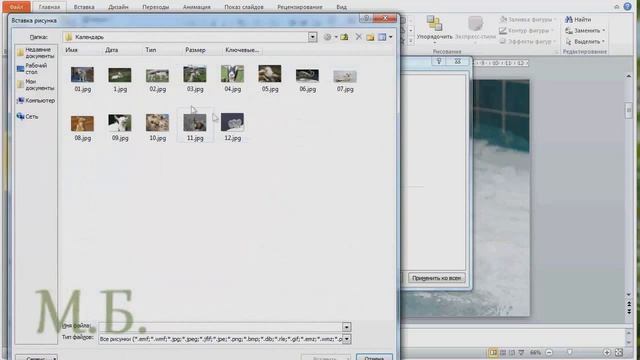Screen dimensions: 640x360
Task: Switch to Normal view in status bar
Action: pyautogui.click(x=493, y=352)
